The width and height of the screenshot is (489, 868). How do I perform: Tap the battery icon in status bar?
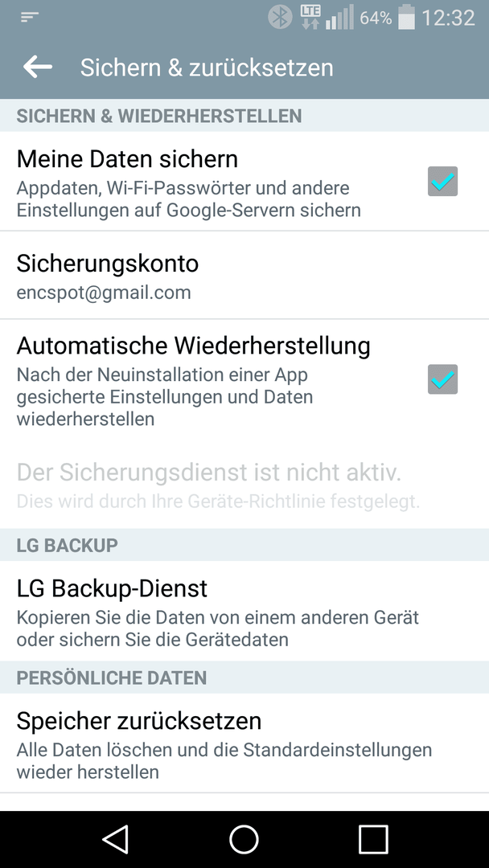(x=406, y=18)
